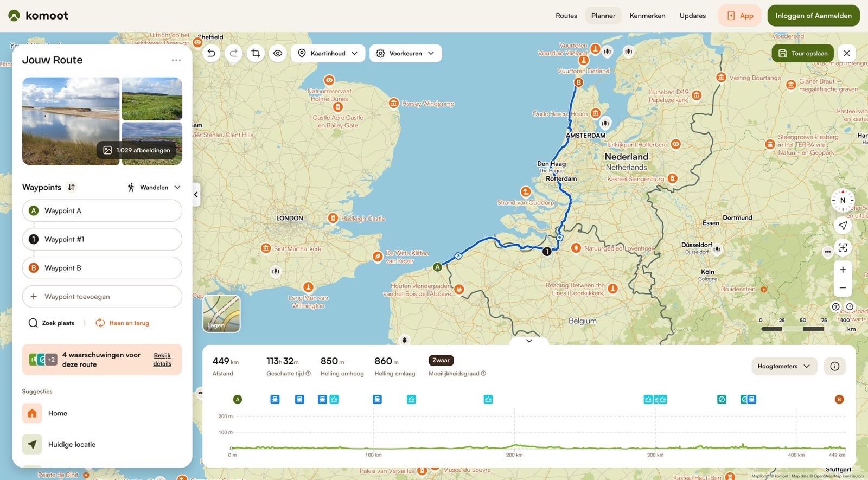The height and width of the screenshot is (480, 868).
Task: Center map on current location arrow
Action: pyautogui.click(x=843, y=225)
